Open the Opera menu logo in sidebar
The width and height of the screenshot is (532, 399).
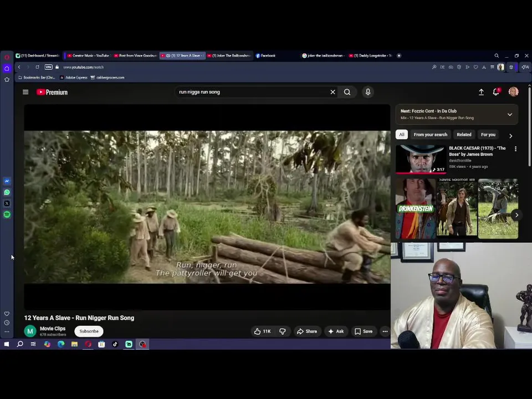(x=7, y=57)
